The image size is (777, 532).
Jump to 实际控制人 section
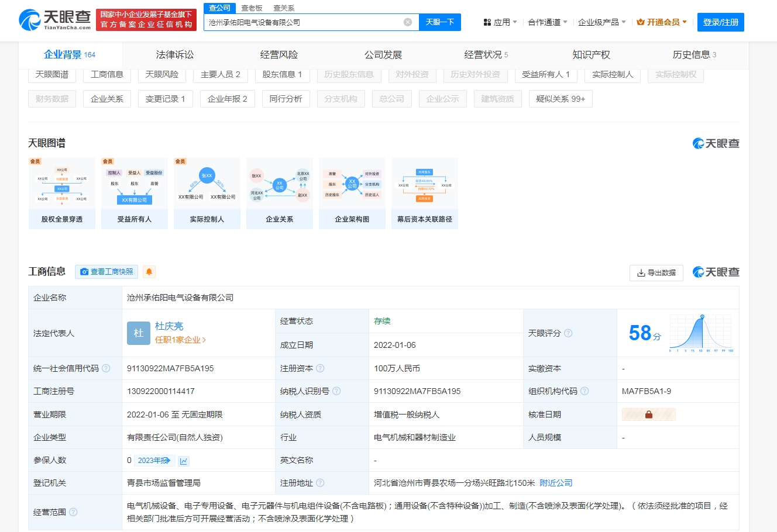613,74
